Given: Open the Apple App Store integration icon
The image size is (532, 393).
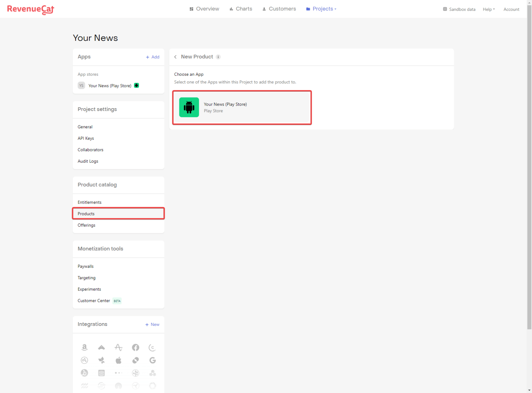Looking at the screenshot, I should [x=118, y=360].
